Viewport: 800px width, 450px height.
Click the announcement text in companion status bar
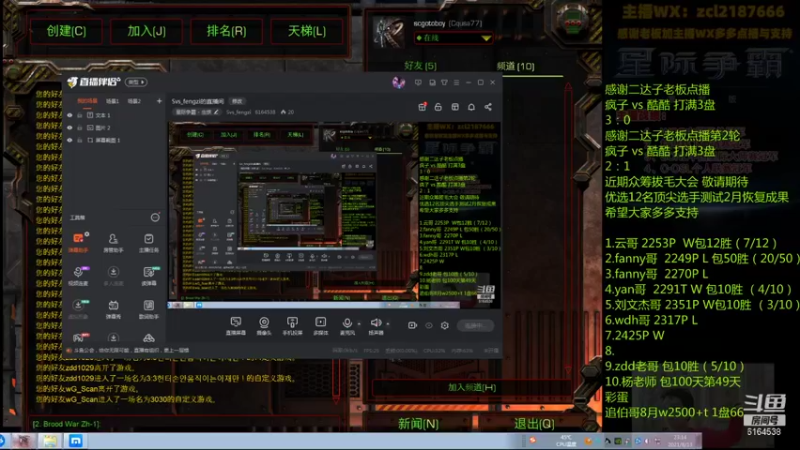click(x=132, y=351)
